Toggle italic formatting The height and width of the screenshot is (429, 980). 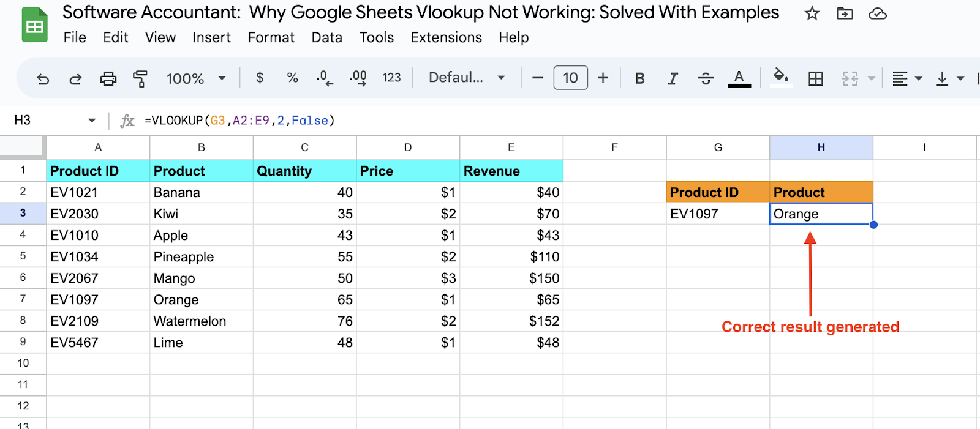(x=673, y=78)
